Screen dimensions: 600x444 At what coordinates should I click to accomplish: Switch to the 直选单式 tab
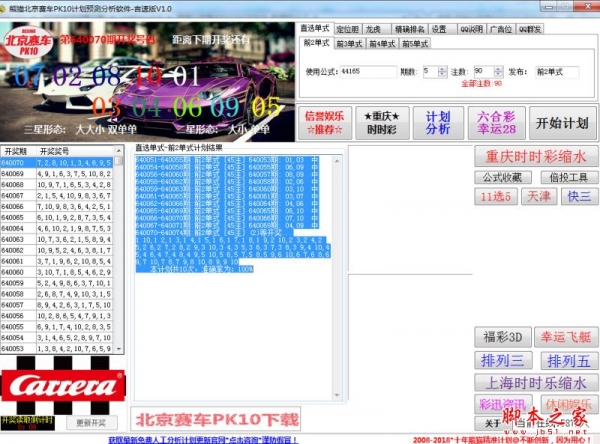click(x=315, y=28)
